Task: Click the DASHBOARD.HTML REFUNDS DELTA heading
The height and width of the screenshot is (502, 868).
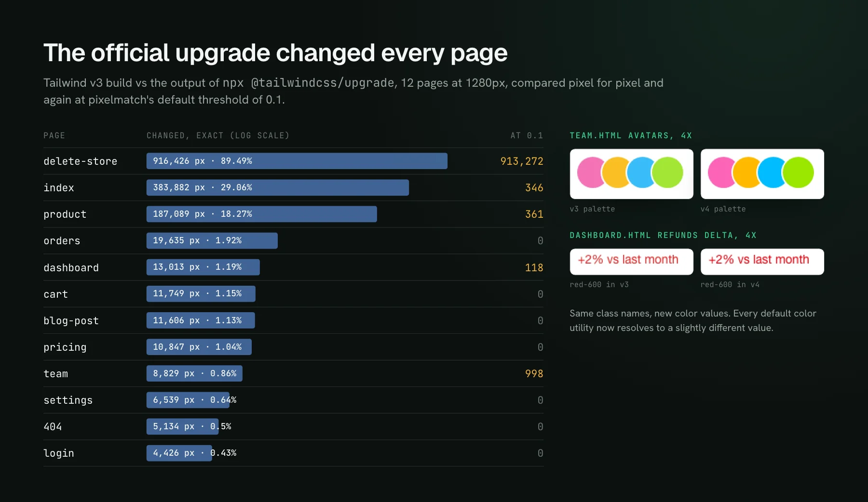Action: point(663,235)
